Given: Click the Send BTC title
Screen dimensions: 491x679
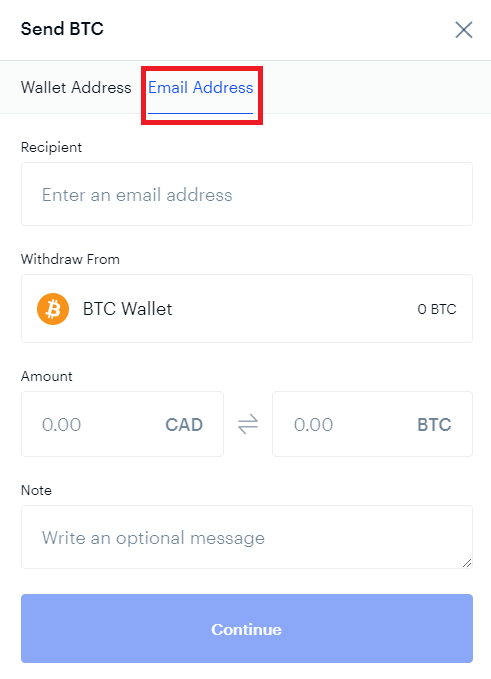Looking at the screenshot, I should 62,29.
